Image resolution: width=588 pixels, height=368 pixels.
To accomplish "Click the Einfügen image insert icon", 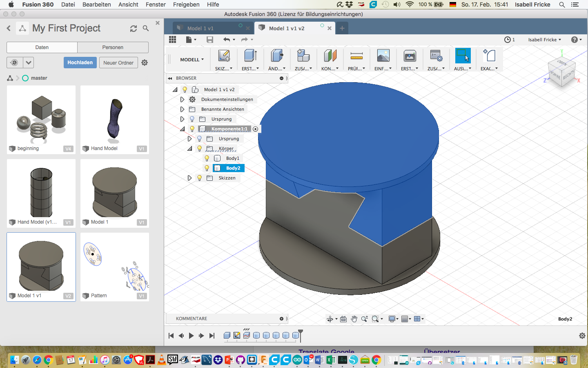I will [x=383, y=56].
